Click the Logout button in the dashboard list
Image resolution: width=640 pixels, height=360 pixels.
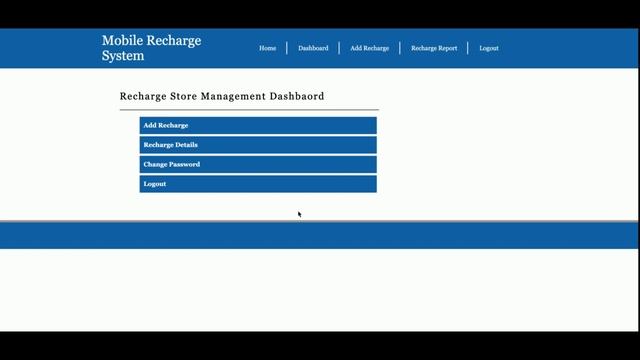258,184
